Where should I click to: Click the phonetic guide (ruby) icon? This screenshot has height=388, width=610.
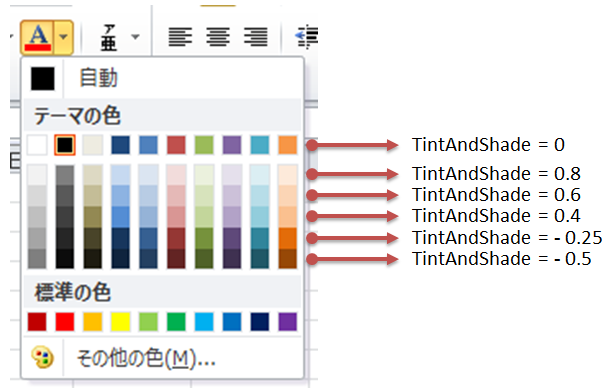pos(109,38)
